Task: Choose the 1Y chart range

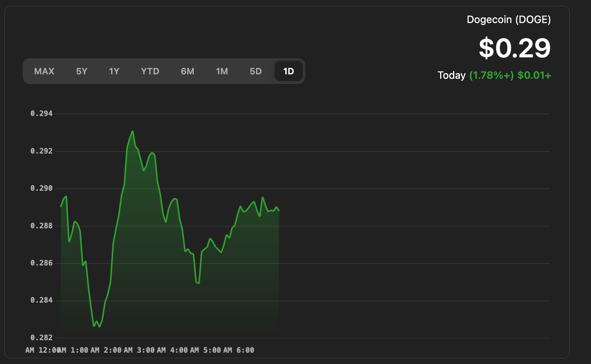Action: (114, 72)
